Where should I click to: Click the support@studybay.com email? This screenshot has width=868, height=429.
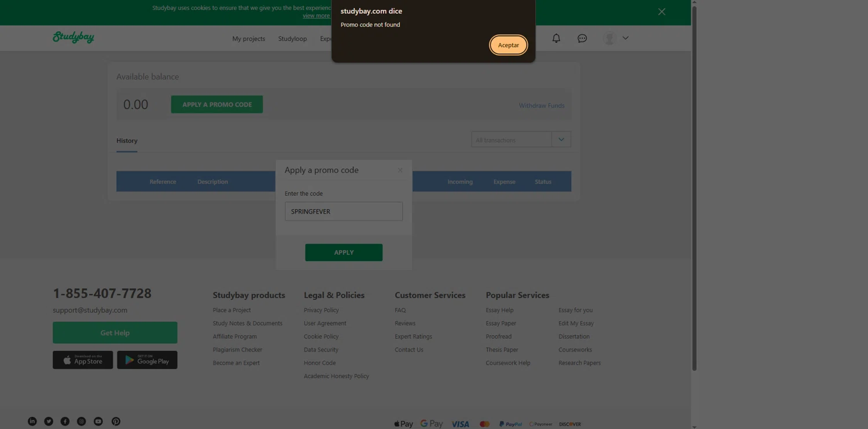(90, 310)
